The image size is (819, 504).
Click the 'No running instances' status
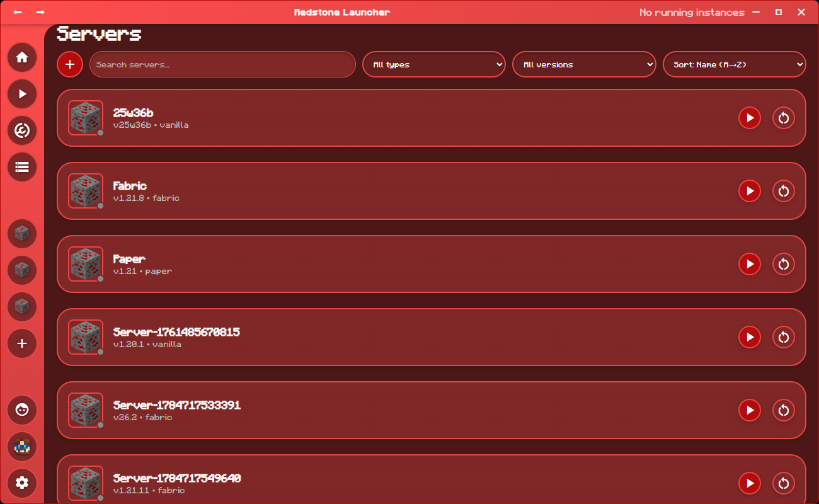(692, 13)
